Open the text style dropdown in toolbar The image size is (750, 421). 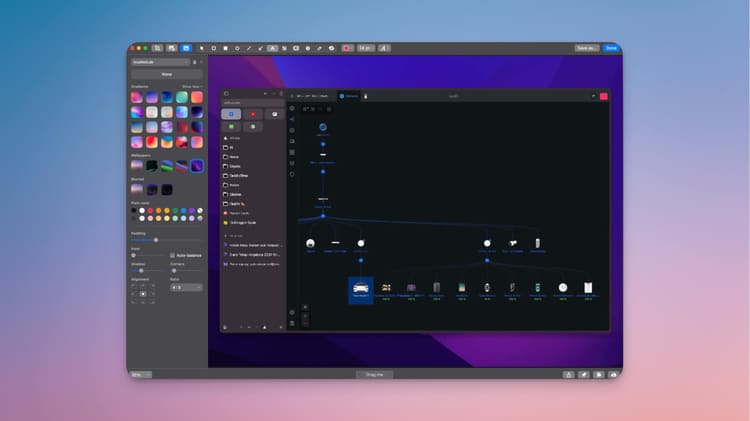tap(384, 48)
